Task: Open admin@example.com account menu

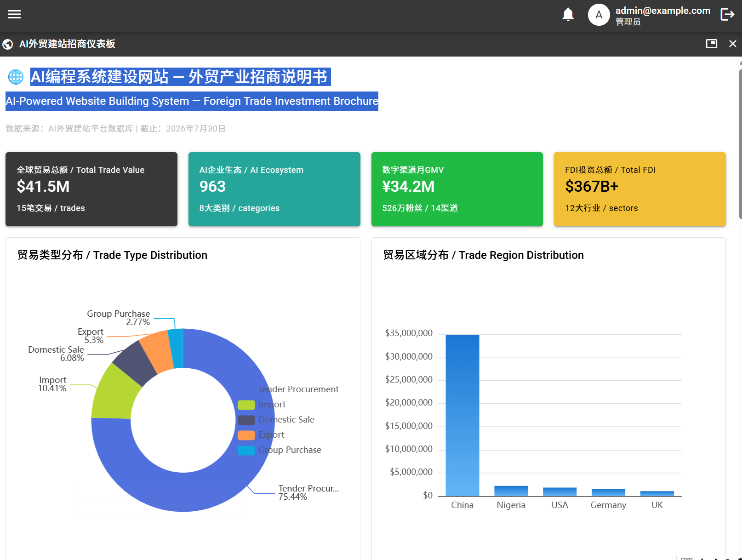Action: pyautogui.click(x=662, y=15)
